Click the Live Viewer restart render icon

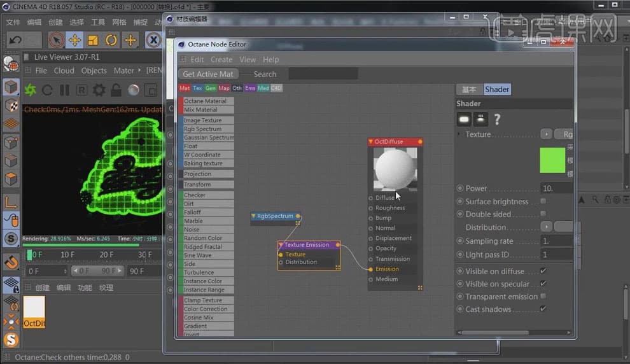(x=48, y=90)
